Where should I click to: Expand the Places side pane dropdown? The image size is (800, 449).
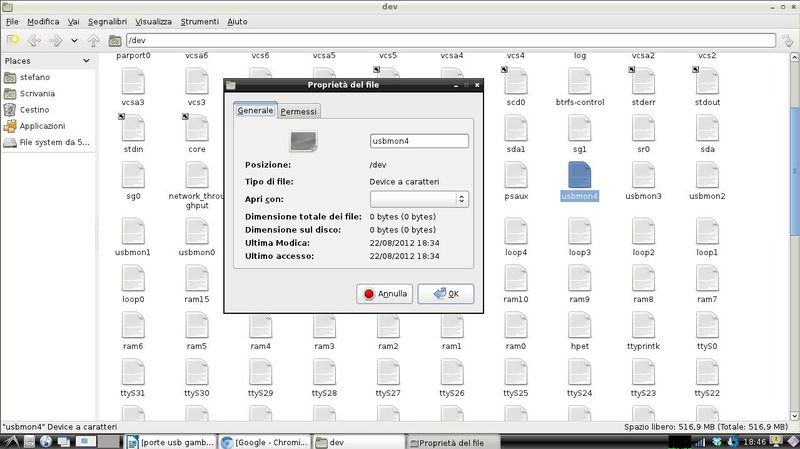point(86,61)
